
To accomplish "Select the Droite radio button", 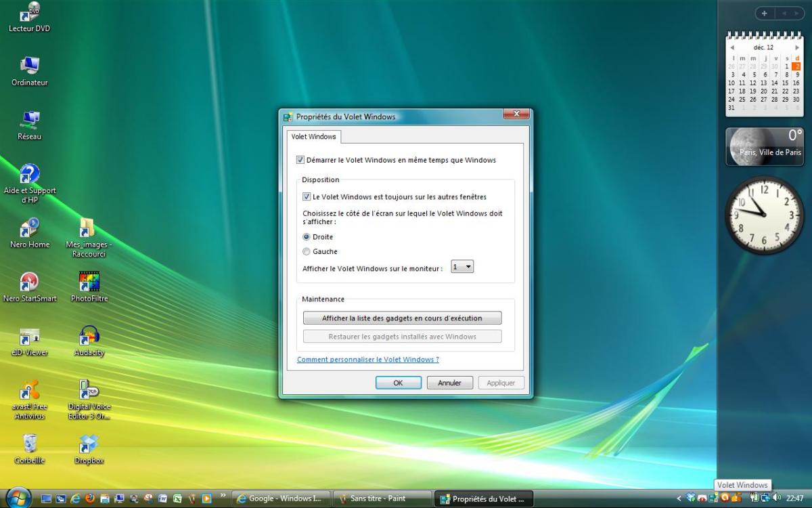I will point(307,237).
